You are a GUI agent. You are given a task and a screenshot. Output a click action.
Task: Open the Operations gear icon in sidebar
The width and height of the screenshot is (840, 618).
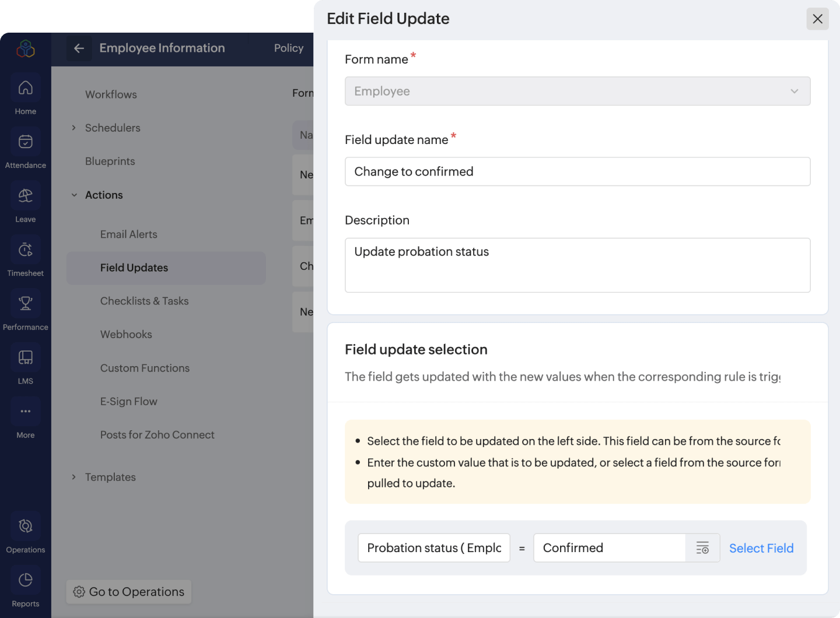click(x=26, y=526)
